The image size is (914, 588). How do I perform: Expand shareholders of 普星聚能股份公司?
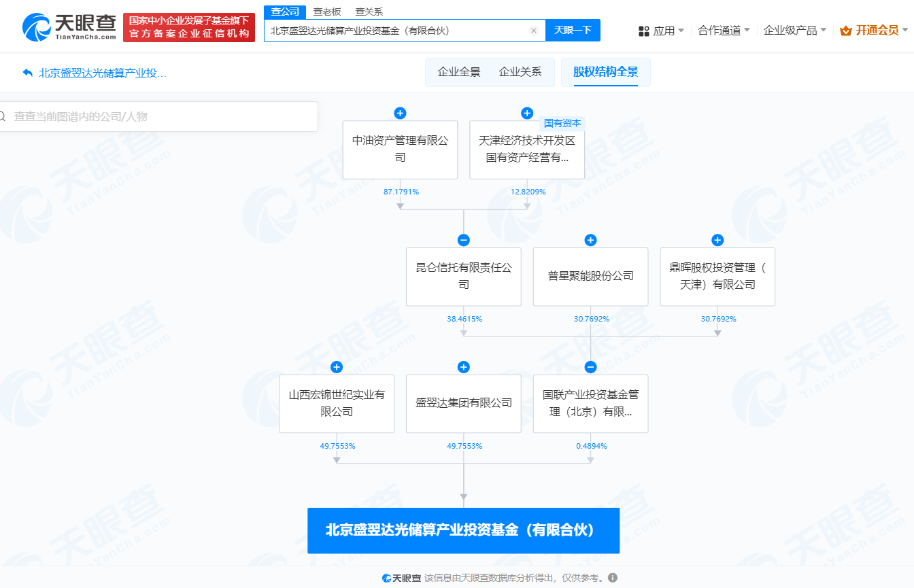[x=590, y=240]
